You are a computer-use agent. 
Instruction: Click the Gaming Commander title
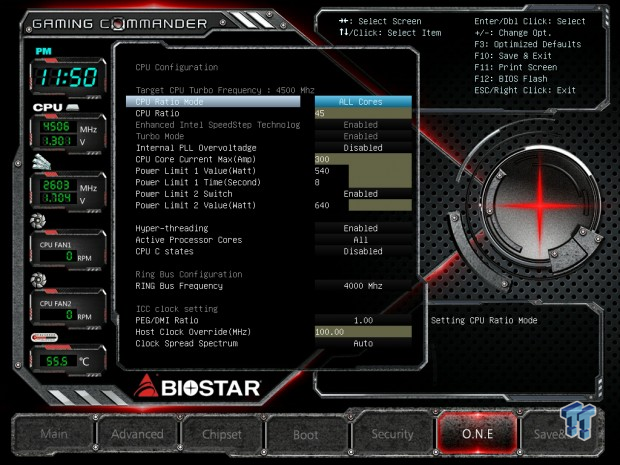(120, 24)
